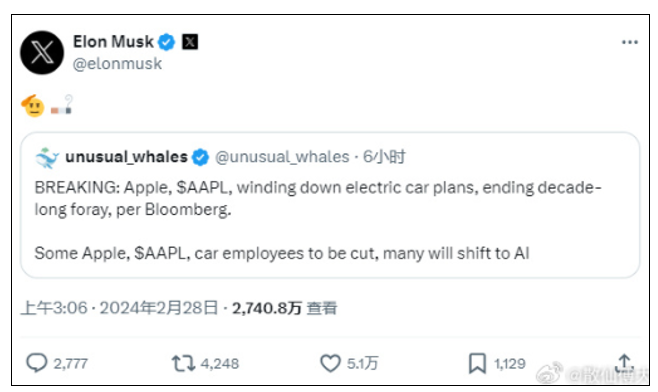The image size is (658, 392).
Task: Open the Elon Musk display name link
Action: (x=113, y=42)
